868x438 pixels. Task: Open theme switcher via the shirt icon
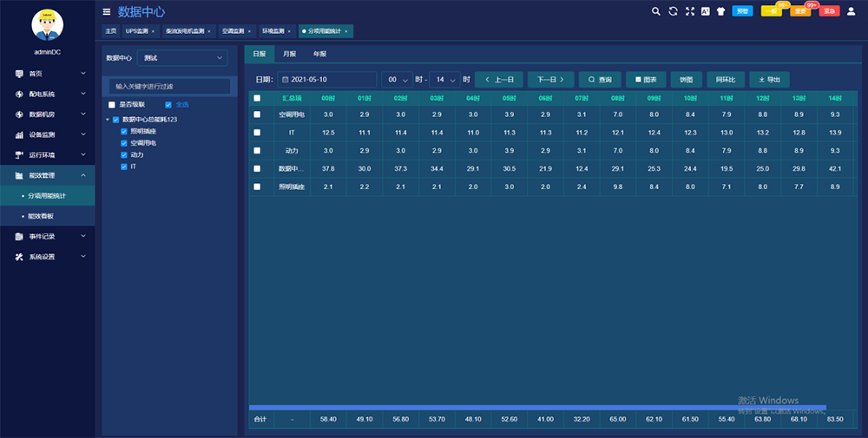[x=720, y=11]
